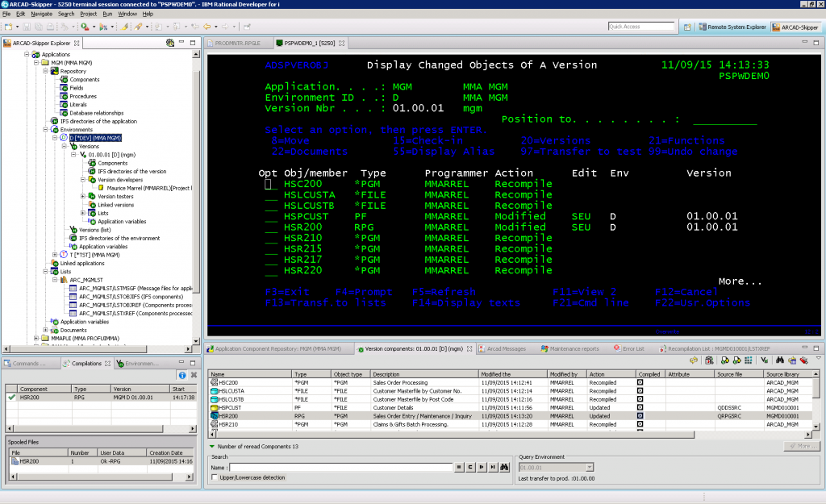
Task: Switch to Error List tab
Action: [629, 348]
